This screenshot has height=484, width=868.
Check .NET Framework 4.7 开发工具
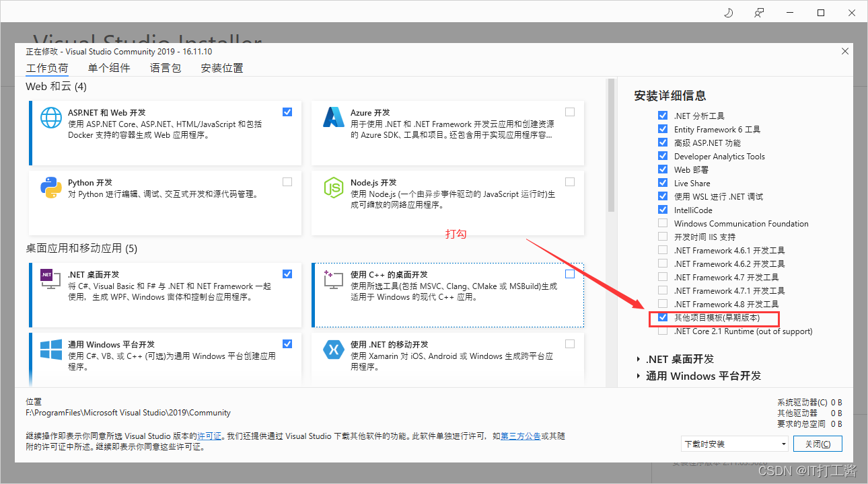tap(663, 277)
